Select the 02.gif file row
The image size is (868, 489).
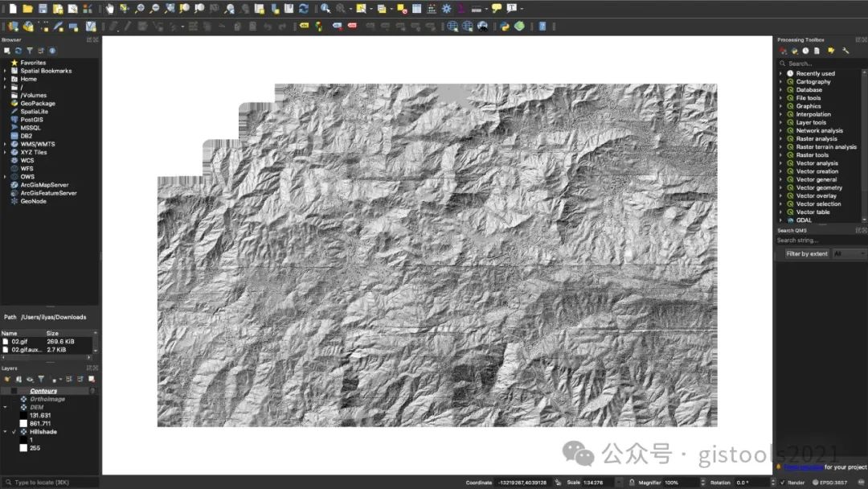[x=47, y=342]
